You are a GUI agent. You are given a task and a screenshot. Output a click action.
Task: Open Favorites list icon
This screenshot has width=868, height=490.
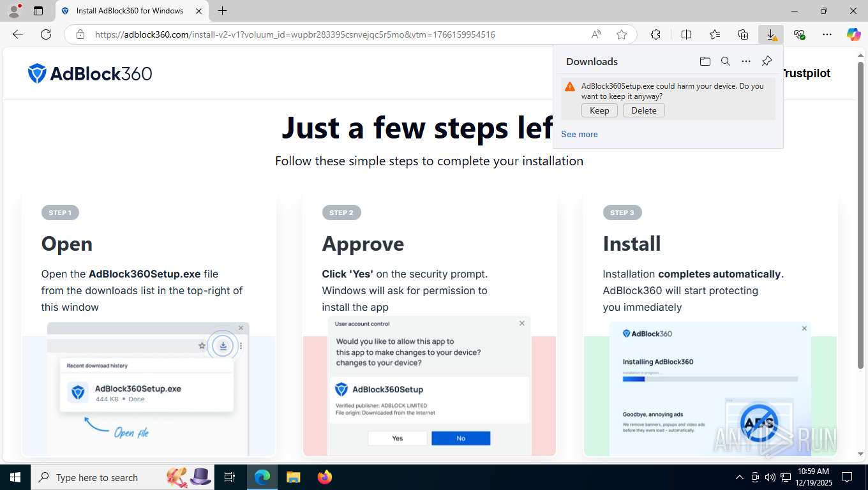tap(715, 34)
